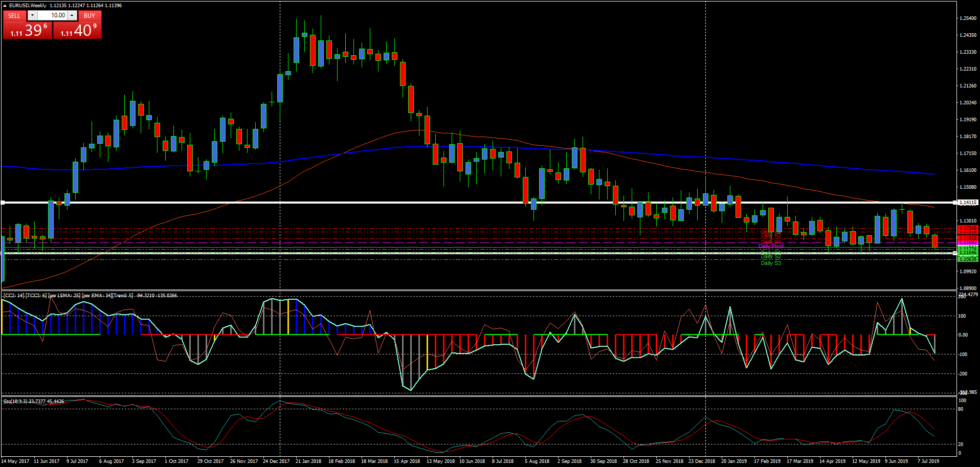Click the Daily Pivot line label
Image resolution: width=980 pixels, height=467 pixels.
(x=771, y=246)
